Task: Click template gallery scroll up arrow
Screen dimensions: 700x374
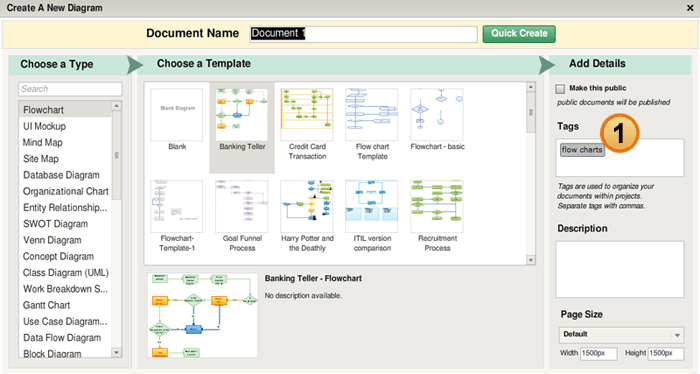Action: tap(531, 87)
